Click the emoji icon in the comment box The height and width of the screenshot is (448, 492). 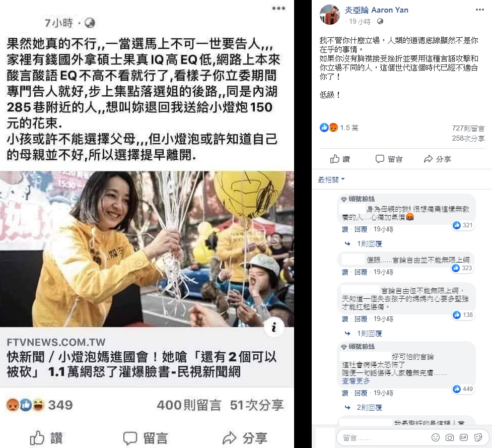coord(436,437)
